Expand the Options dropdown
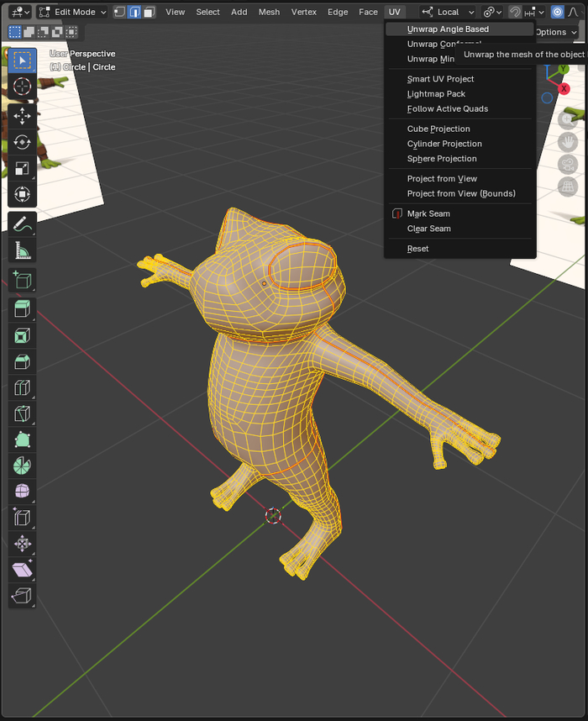This screenshot has height=721, width=588. point(555,32)
